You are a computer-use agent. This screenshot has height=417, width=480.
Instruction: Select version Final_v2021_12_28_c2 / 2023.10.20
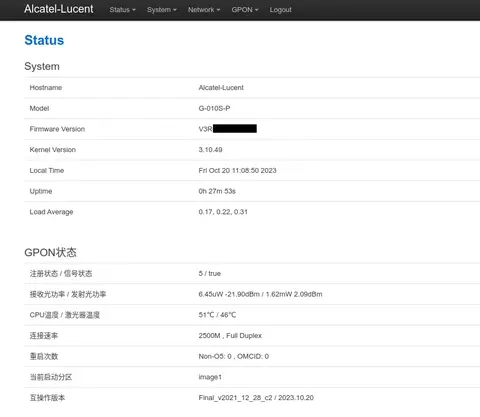(256, 397)
